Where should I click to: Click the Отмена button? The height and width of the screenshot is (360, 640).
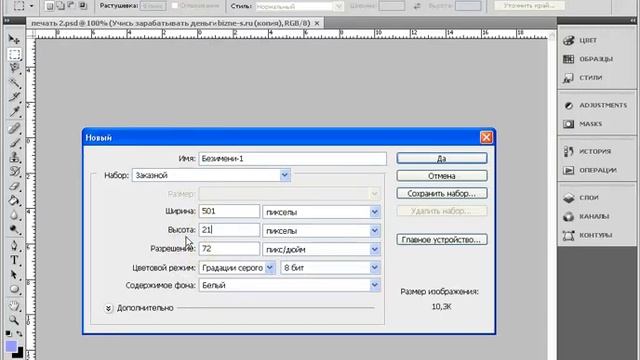click(442, 176)
